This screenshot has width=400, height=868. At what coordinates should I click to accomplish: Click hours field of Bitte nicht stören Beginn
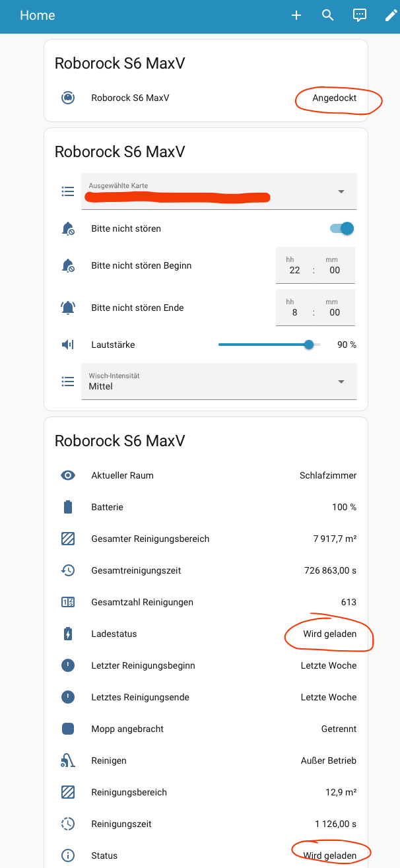[x=294, y=270]
